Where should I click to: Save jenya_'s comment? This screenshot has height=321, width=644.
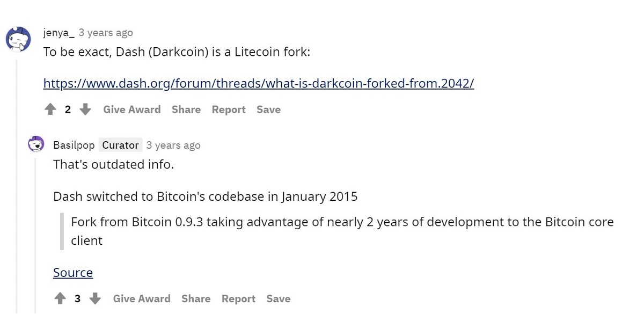[268, 110]
